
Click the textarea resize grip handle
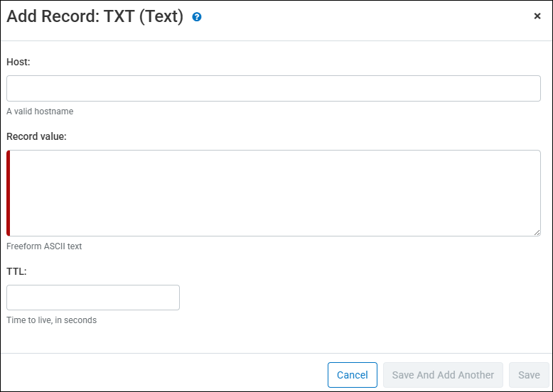[x=537, y=232]
